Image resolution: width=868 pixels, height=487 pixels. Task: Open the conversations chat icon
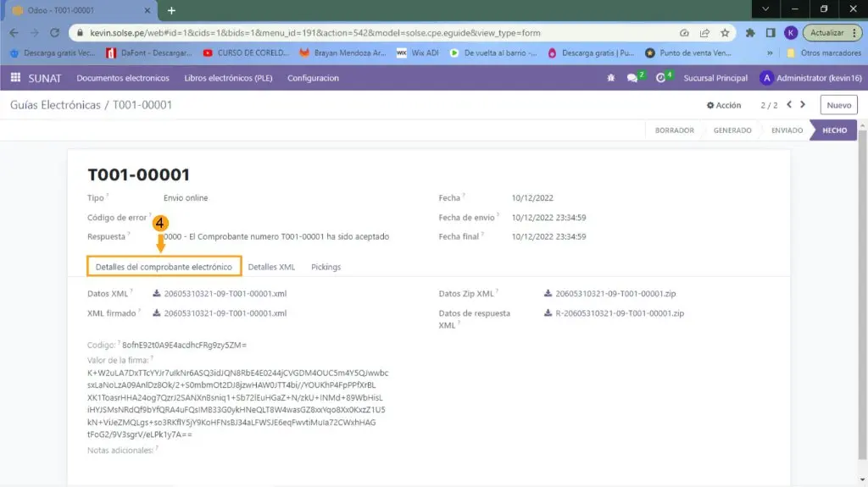[x=632, y=78]
